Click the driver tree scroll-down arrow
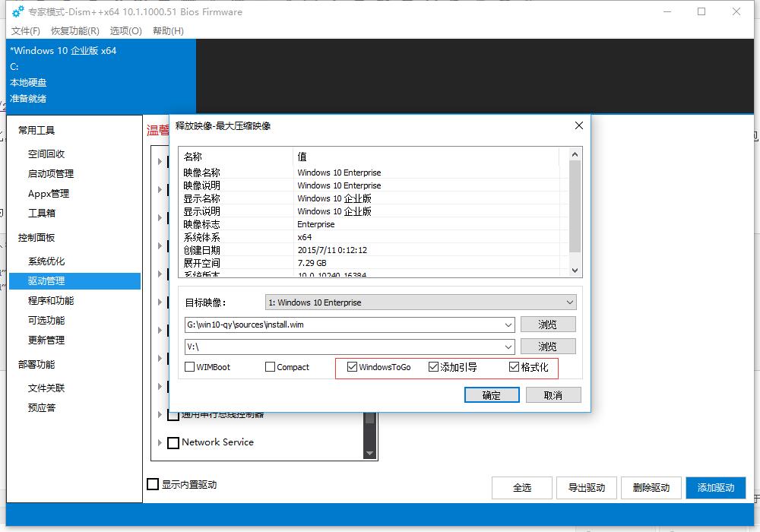The height and width of the screenshot is (532, 760). 369,454
